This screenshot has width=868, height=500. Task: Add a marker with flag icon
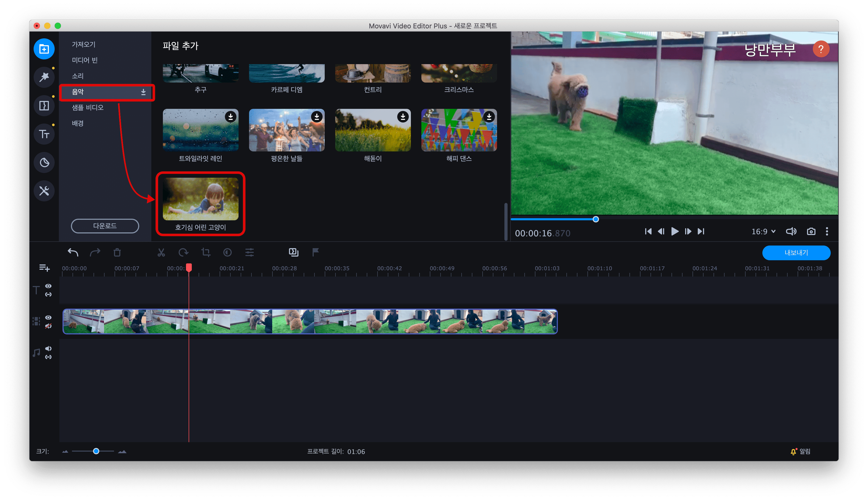315,252
